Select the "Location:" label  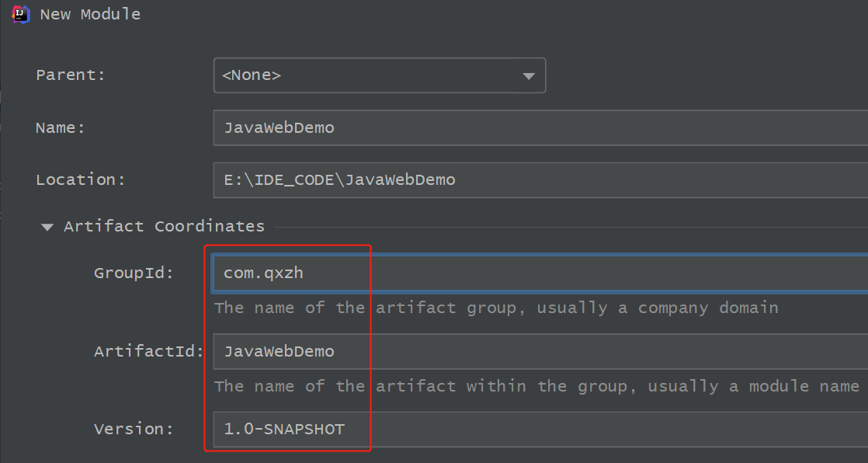(x=81, y=179)
